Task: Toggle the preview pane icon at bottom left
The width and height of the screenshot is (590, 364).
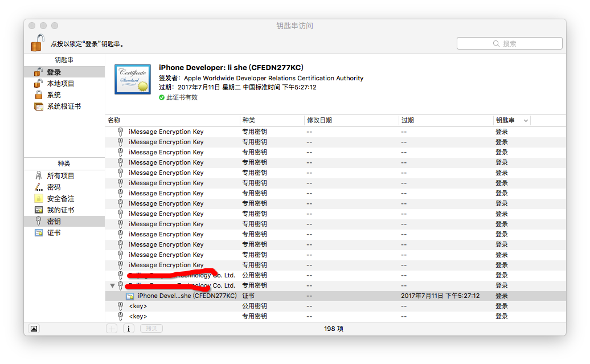Action: pos(34,329)
